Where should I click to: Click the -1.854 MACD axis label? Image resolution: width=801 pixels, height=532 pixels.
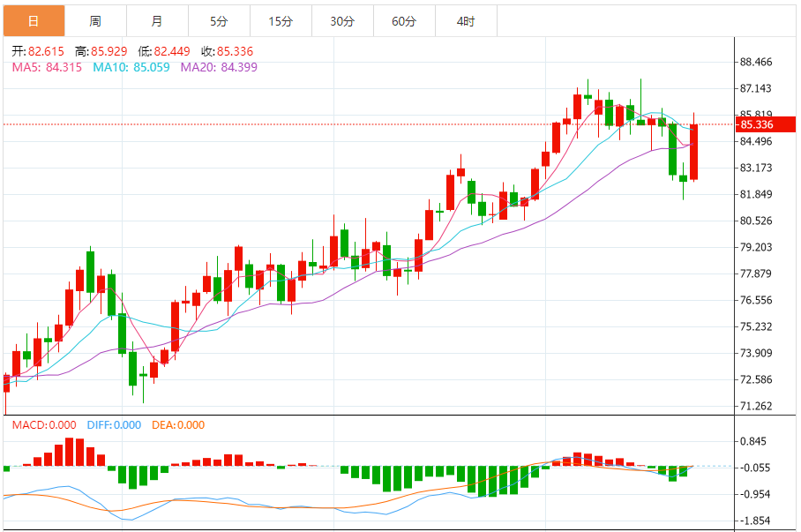(x=755, y=521)
